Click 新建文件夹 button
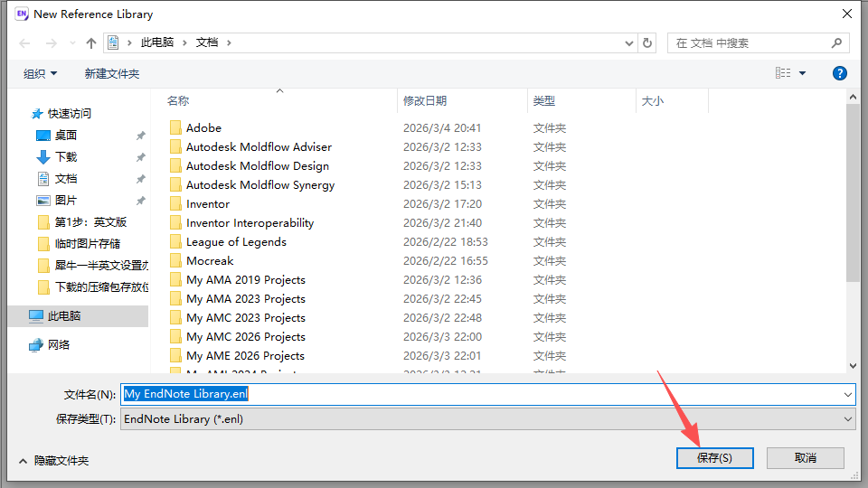Image resolution: width=868 pixels, height=488 pixels. coord(112,73)
